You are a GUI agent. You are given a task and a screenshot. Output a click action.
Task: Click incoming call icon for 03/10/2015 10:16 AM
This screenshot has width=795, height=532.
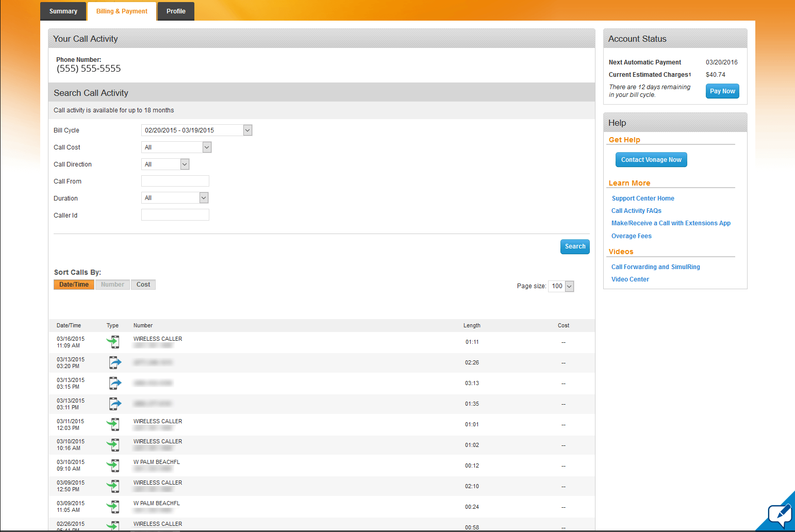pyautogui.click(x=113, y=445)
